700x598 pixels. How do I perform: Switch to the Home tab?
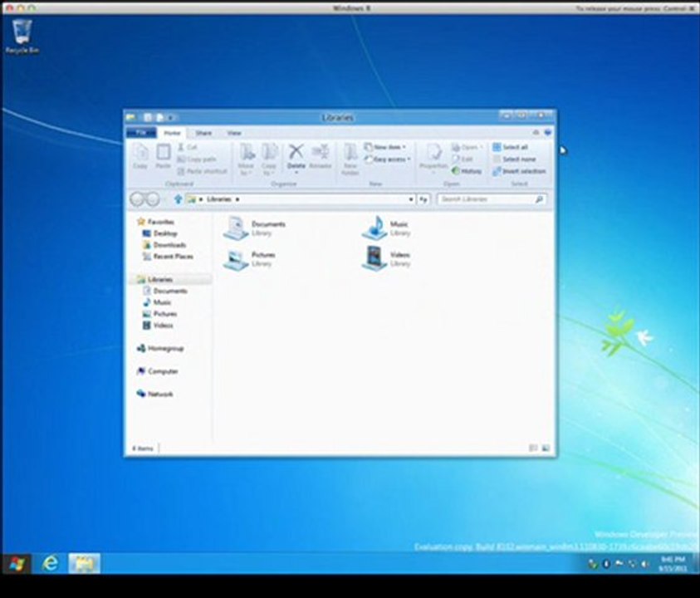[x=172, y=133]
